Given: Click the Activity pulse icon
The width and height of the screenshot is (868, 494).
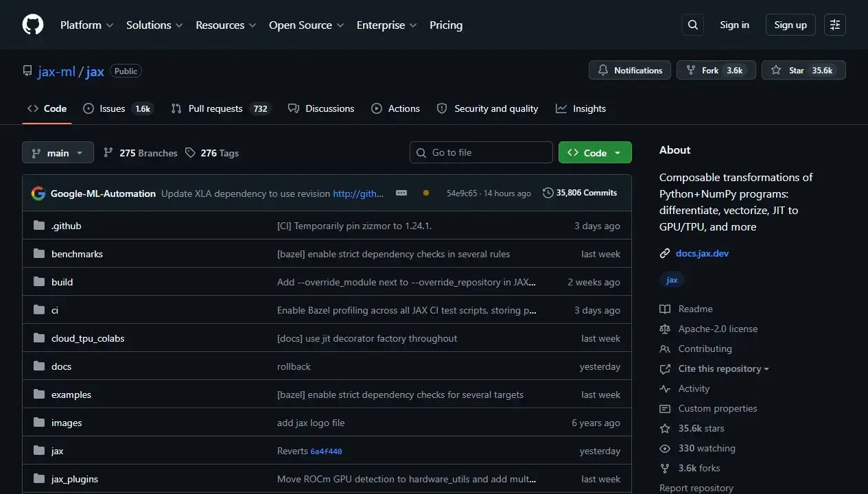Looking at the screenshot, I should pos(664,389).
